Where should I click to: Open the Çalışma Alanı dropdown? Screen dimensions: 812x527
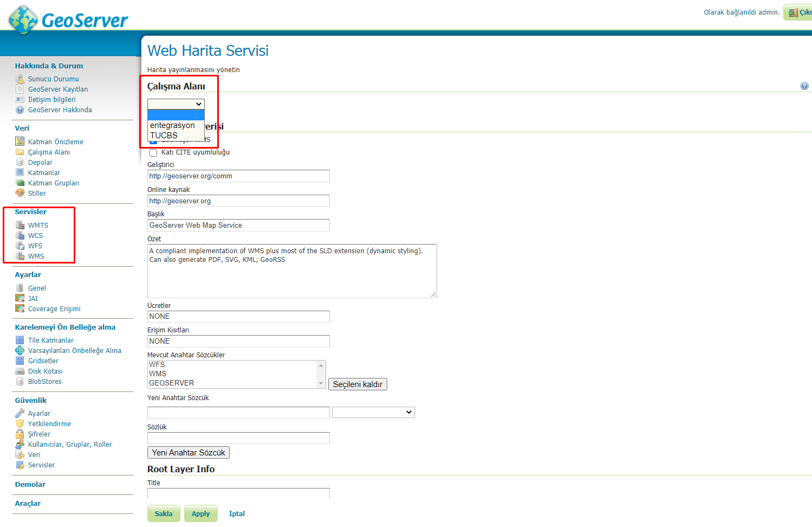click(x=176, y=104)
